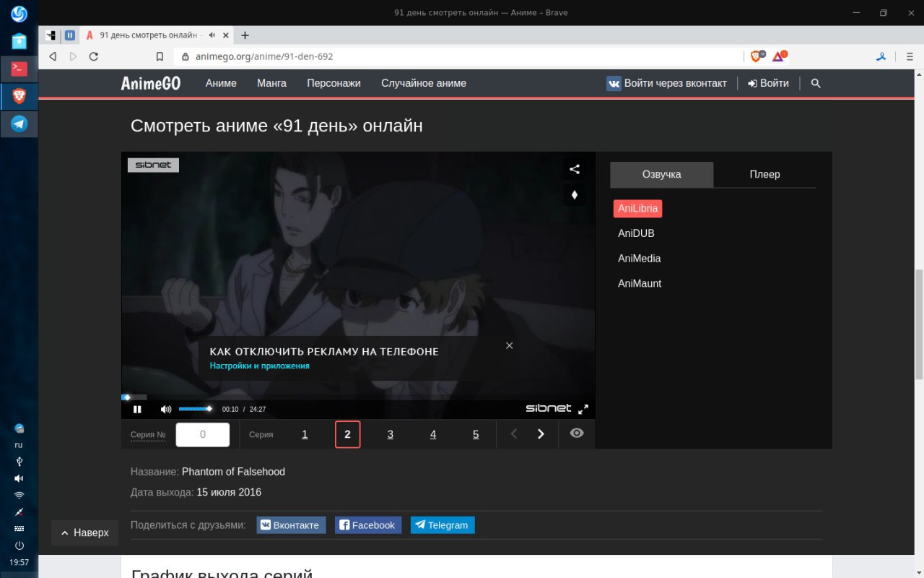924x578 pixels.
Task: Toggle the watched eye icon
Action: tap(577, 433)
